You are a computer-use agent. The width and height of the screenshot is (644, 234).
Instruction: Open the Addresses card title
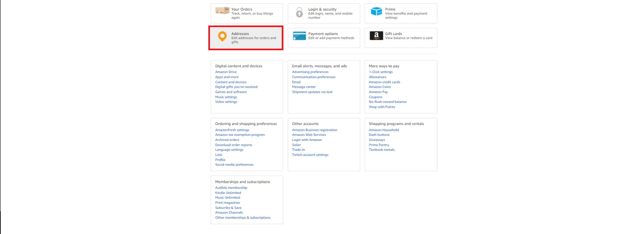[x=240, y=34]
